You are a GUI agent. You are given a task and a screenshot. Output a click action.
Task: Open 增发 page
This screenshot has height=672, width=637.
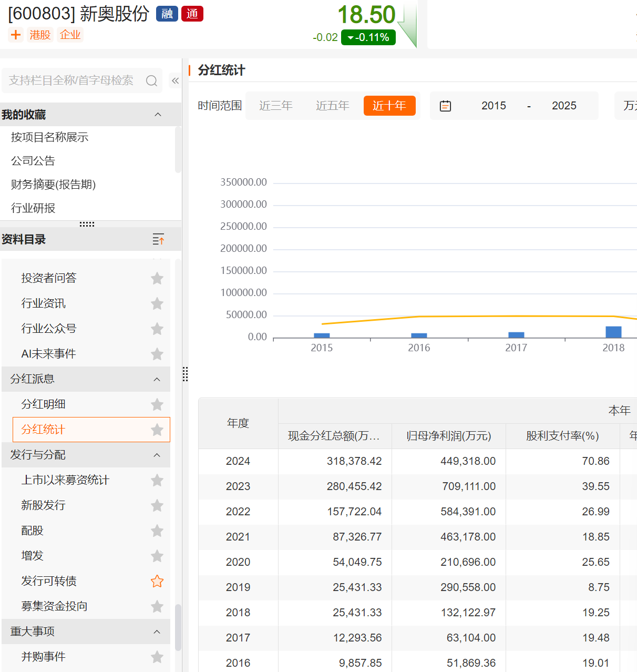[x=33, y=556]
